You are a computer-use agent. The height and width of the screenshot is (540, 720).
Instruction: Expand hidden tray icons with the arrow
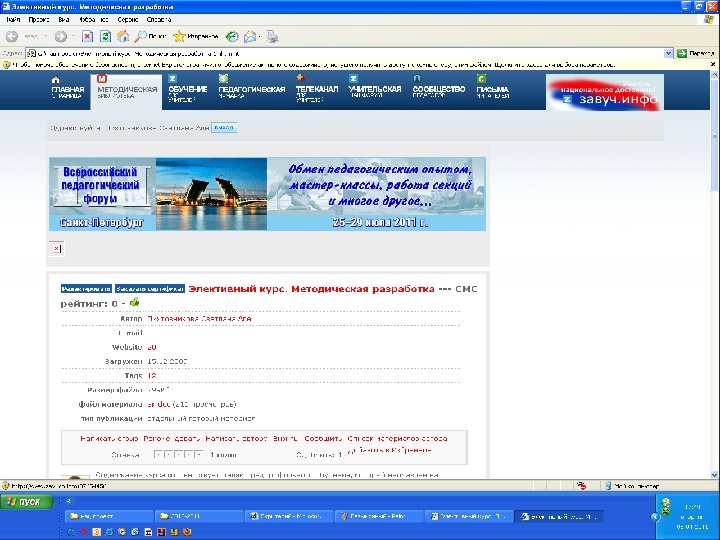pos(655,517)
